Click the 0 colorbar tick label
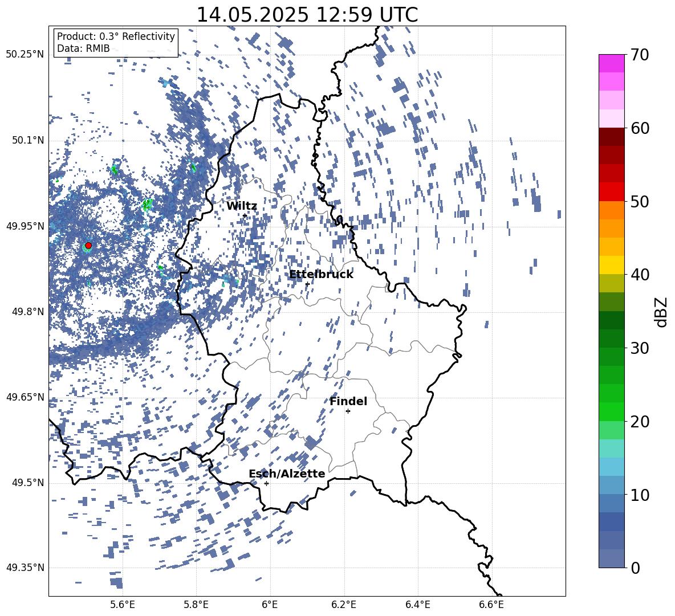Viewport: 675px width, 616px height. (635, 568)
